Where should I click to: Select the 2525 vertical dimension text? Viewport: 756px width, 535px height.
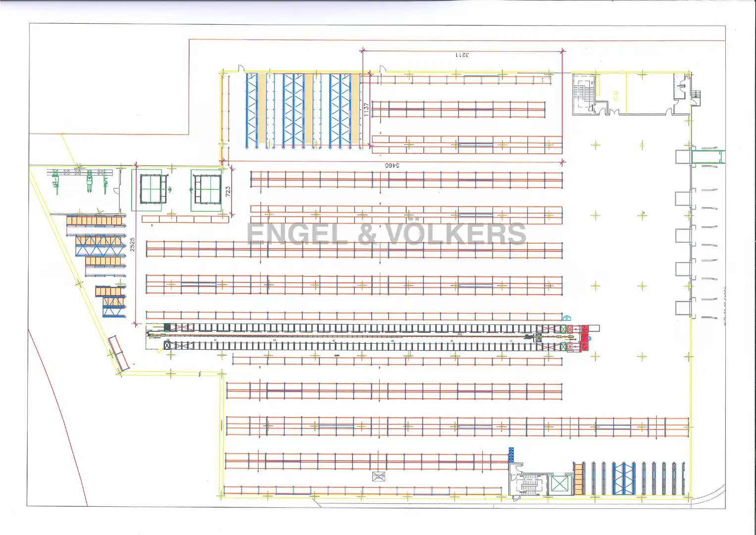click(x=132, y=245)
